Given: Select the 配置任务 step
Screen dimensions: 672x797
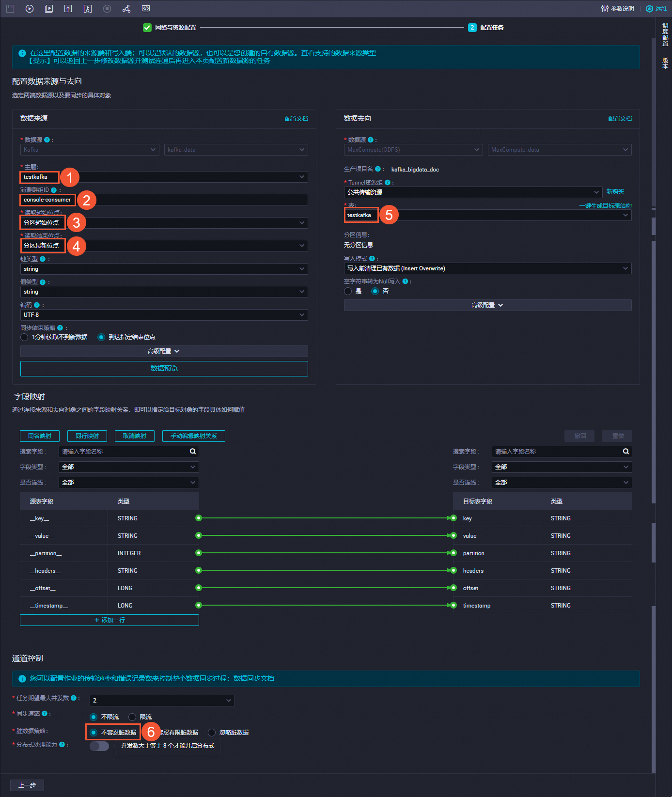Looking at the screenshot, I should (486, 28).
